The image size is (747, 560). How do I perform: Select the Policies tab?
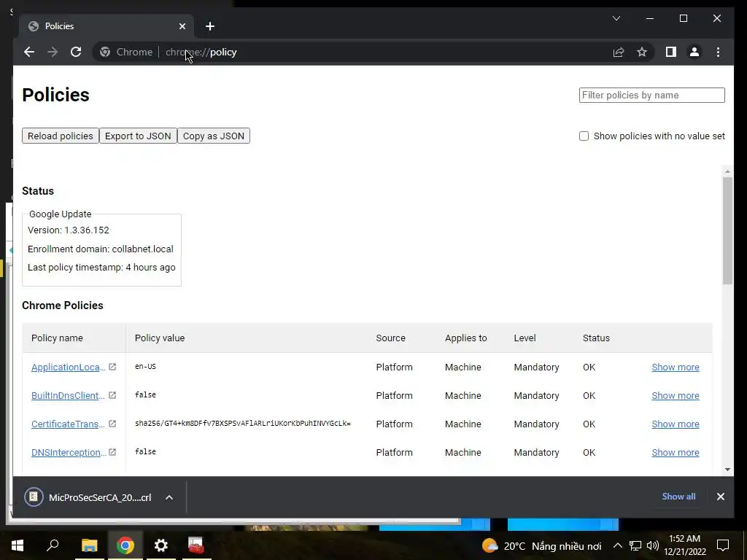coord(107,26)
